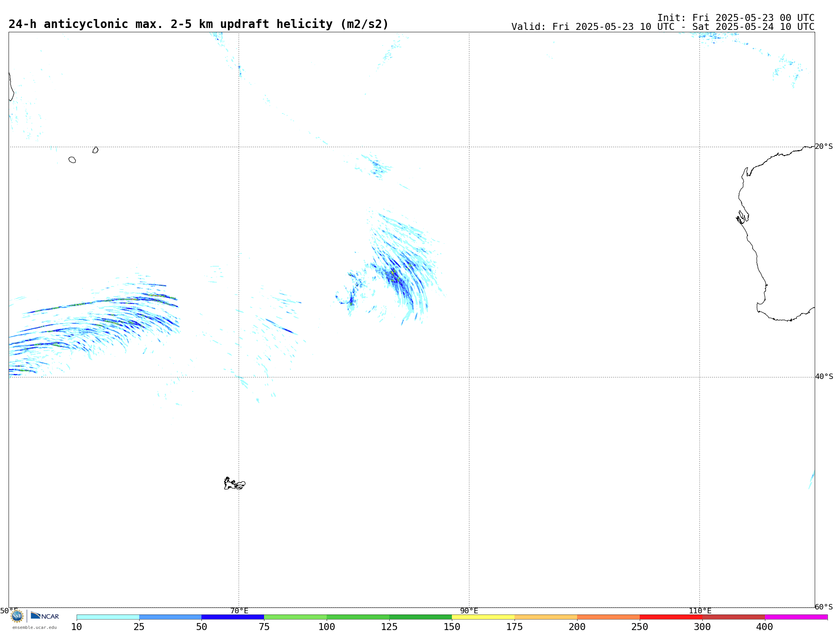
Task: Click the 90°E longitude label
Action: coord(469,611)
